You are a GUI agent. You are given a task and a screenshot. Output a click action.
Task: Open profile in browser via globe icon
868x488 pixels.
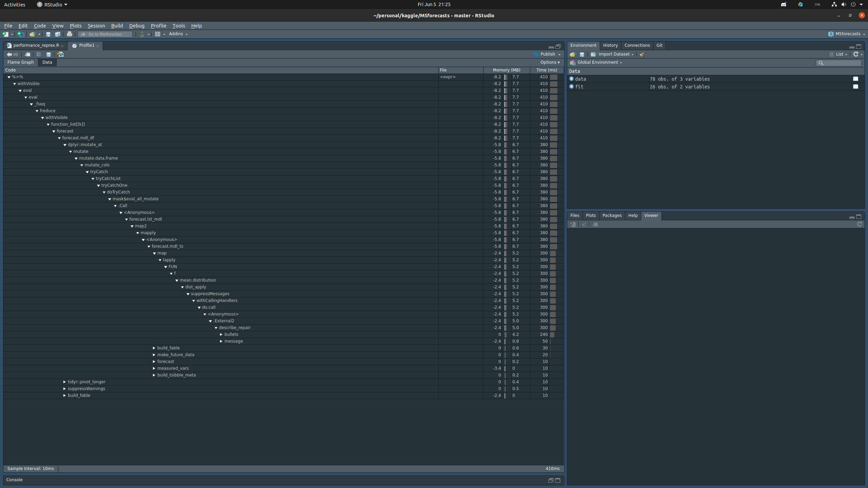click(x=60, y=54)
